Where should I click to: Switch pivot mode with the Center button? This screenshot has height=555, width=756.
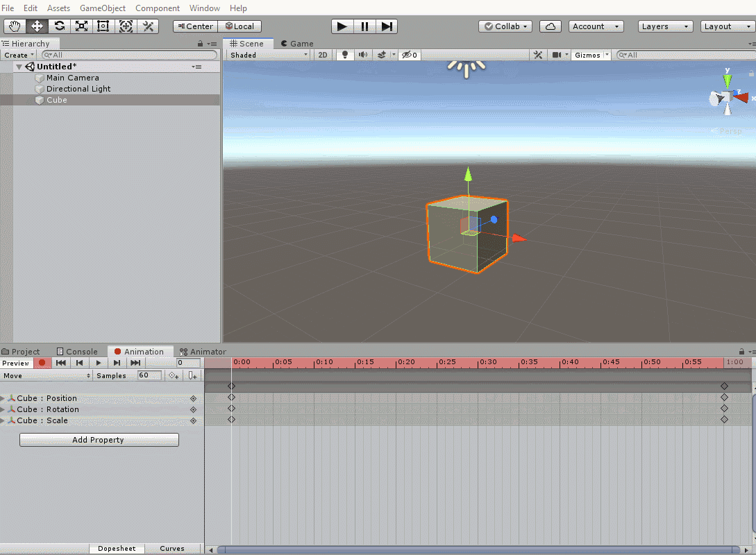194,26
